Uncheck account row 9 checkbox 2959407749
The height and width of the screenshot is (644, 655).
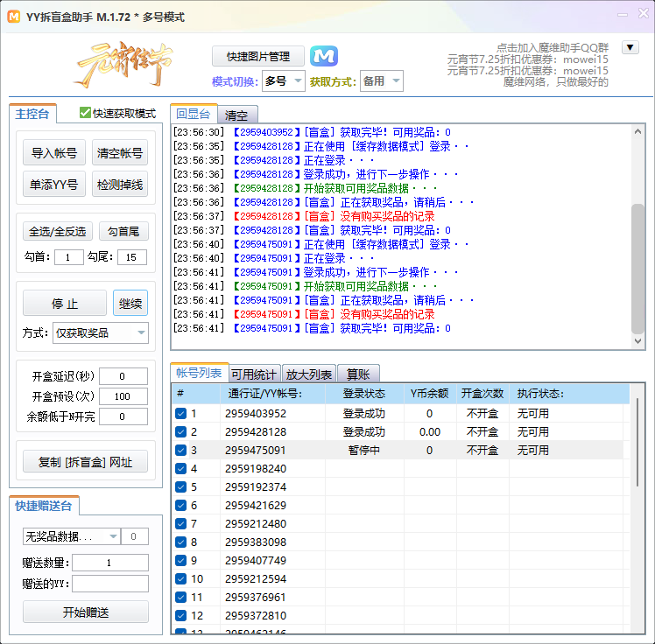(x=180, y=560)
